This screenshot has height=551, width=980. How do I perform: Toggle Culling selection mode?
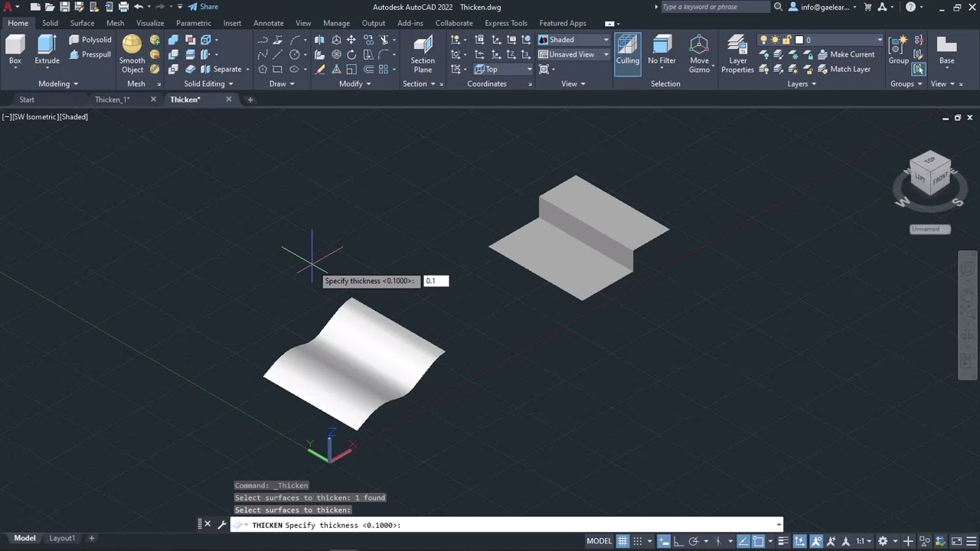[627, 54]
